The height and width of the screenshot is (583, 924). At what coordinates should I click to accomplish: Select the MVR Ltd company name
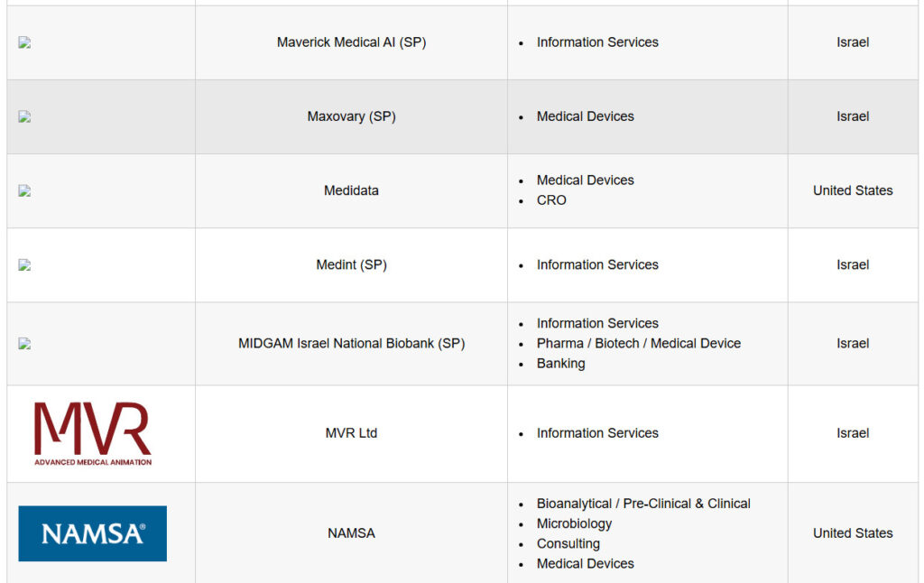click(x=351, y=432)
